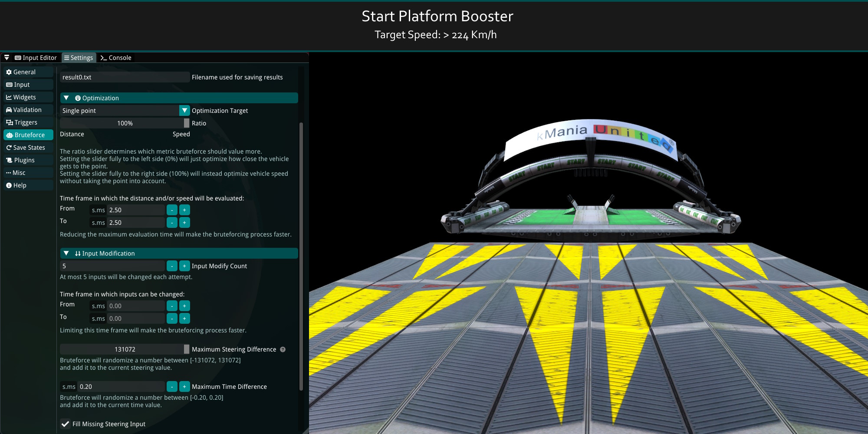Click the input change From time field
868x434 pixels.
(136, 306)
